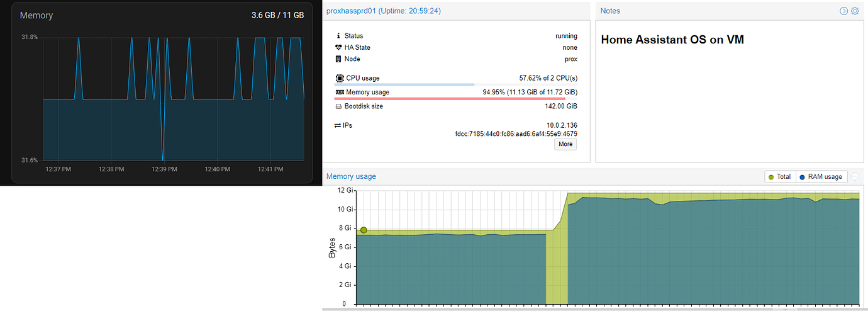Click the 3.6 GB / 11 GB reading
868x311 pixels.
[x=277, y=15]
